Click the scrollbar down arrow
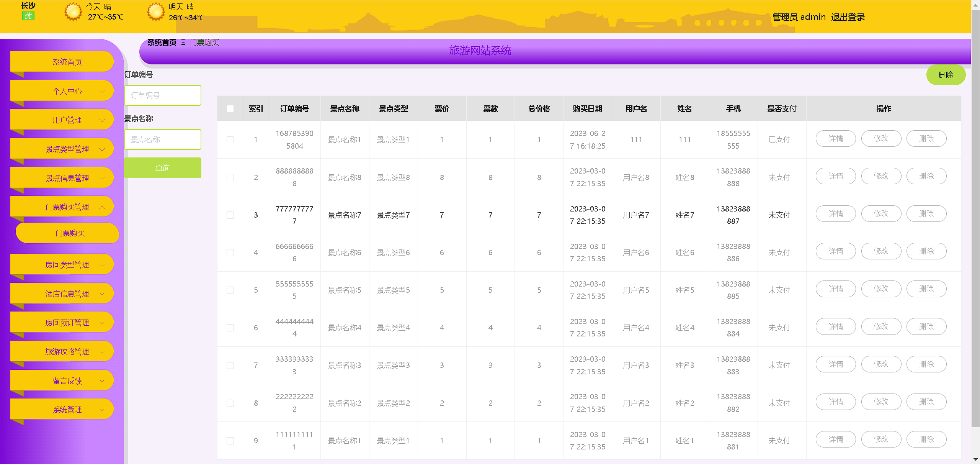Viewport: 980px width, 464px height. tap(975, 459)
